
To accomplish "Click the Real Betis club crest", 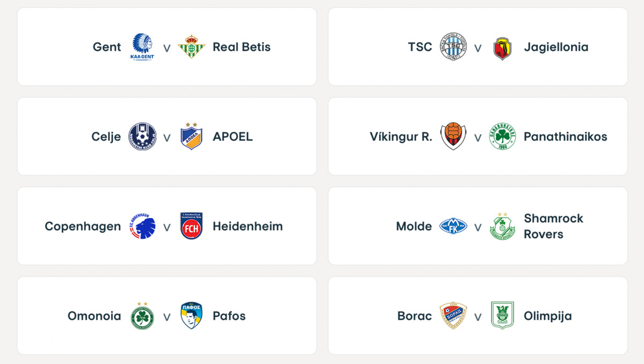I will point(192,47).
